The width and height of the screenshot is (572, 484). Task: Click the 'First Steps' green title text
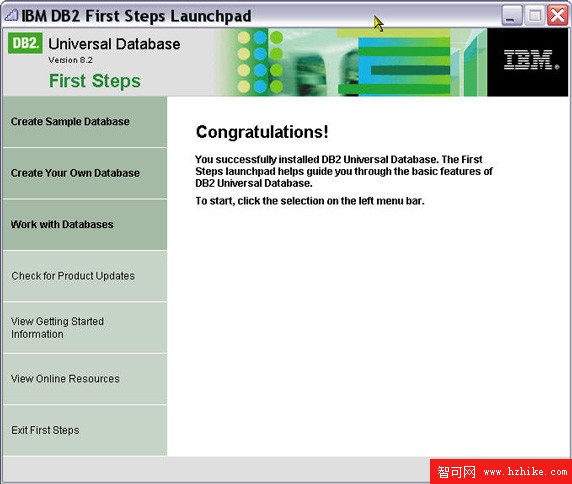coord(95,81)
